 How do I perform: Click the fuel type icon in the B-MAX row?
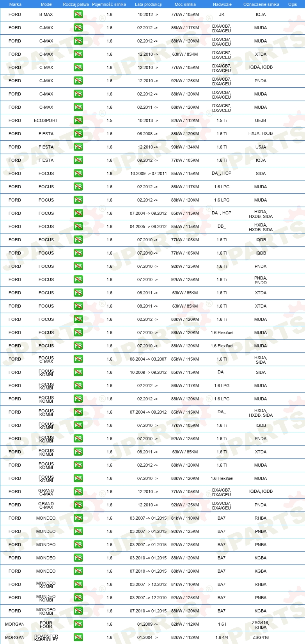click(x=78, y=15)
